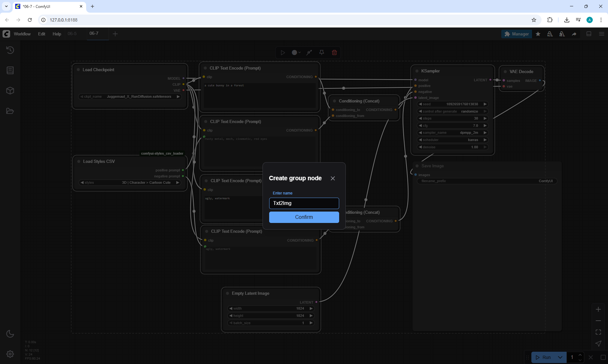Click the red trash delete icon
Image resolution: width=608 pixels, height=364 pixels.
pyautogui.click(x=334, y=52)
